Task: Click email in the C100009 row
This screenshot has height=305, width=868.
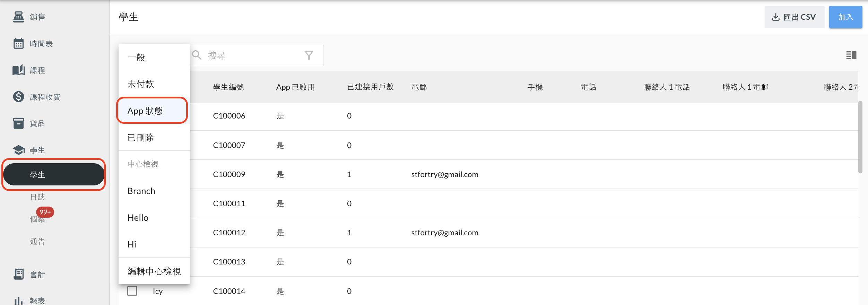Action: click(445, 174)
